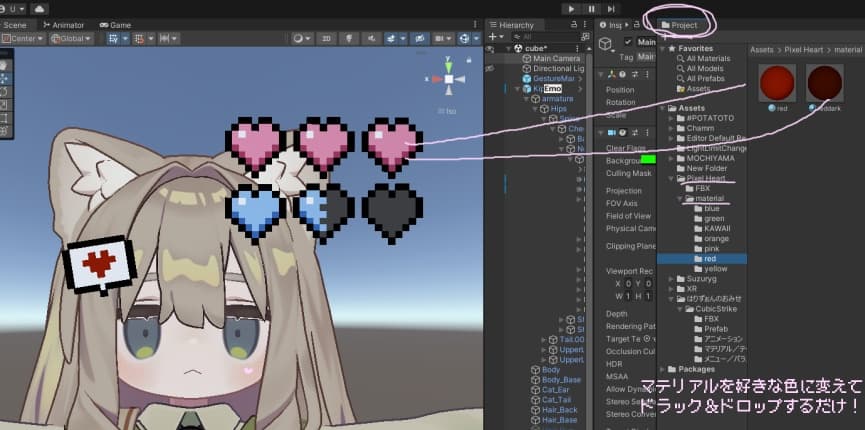
Task: Open the account dropdown labeled U
Action: [x=12, y=9]
